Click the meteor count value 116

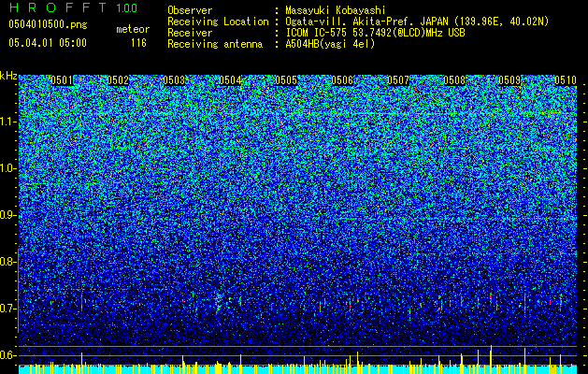(138, 43)
